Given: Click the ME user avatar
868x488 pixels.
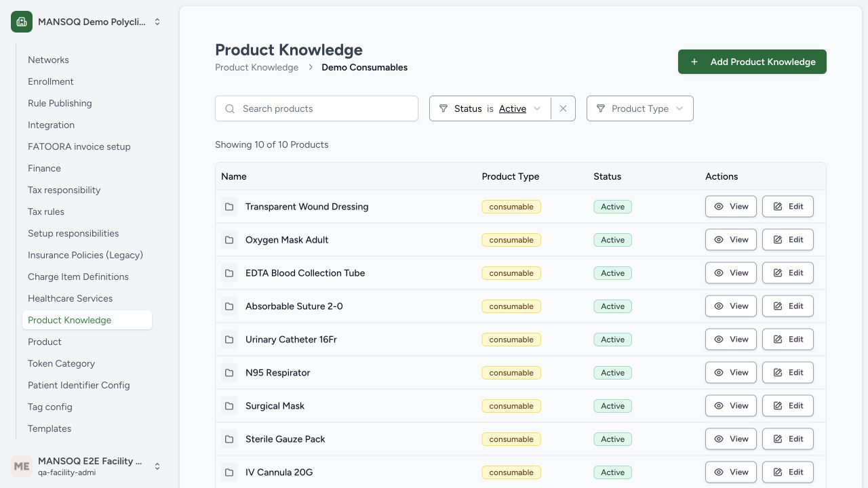Looking at the screenshot, I should coord(22,466).
